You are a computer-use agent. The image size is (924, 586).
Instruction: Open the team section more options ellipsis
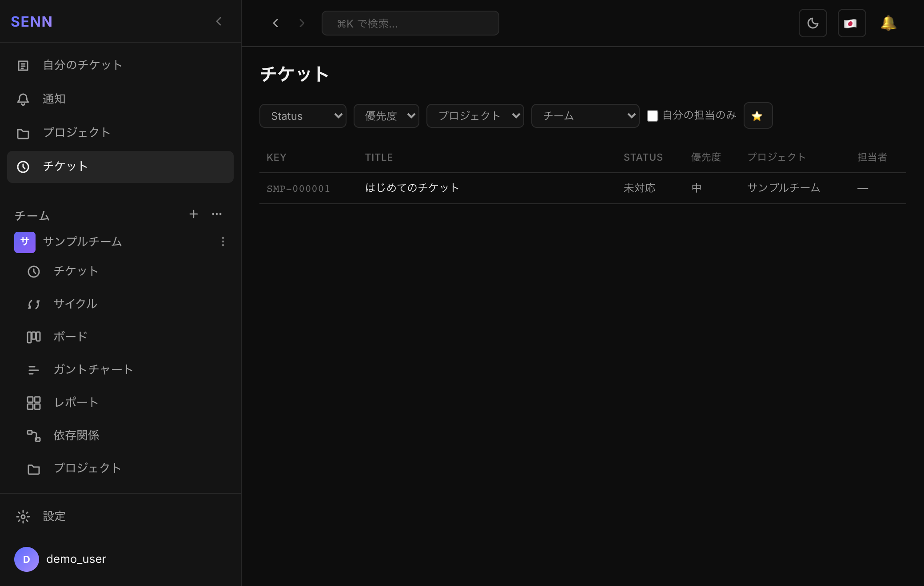tap(217, 214)
